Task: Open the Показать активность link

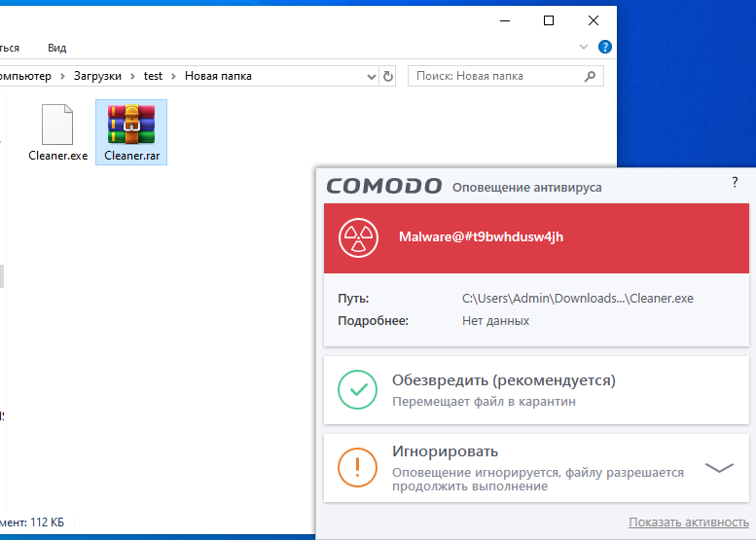Action: (689, 522)
